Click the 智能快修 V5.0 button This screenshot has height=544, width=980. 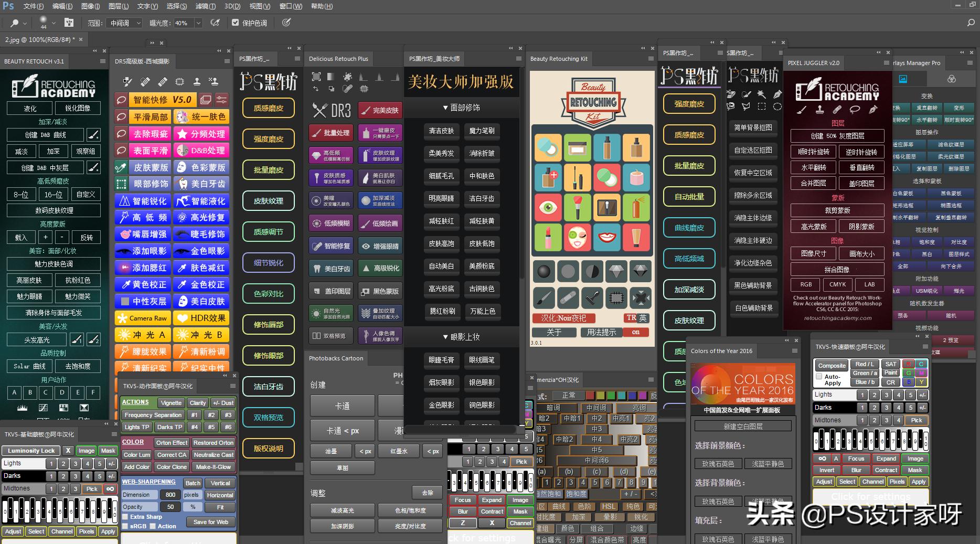click(x=162, y=100)
